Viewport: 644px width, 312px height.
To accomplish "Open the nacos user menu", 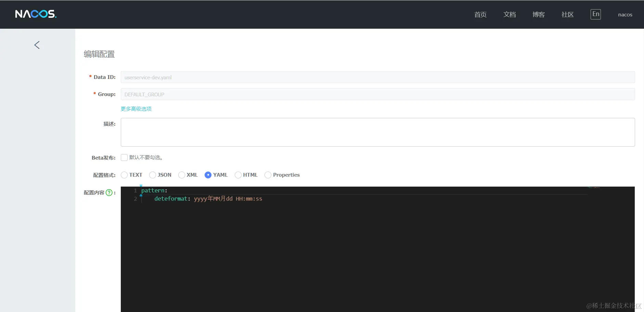I will [625, 15].
